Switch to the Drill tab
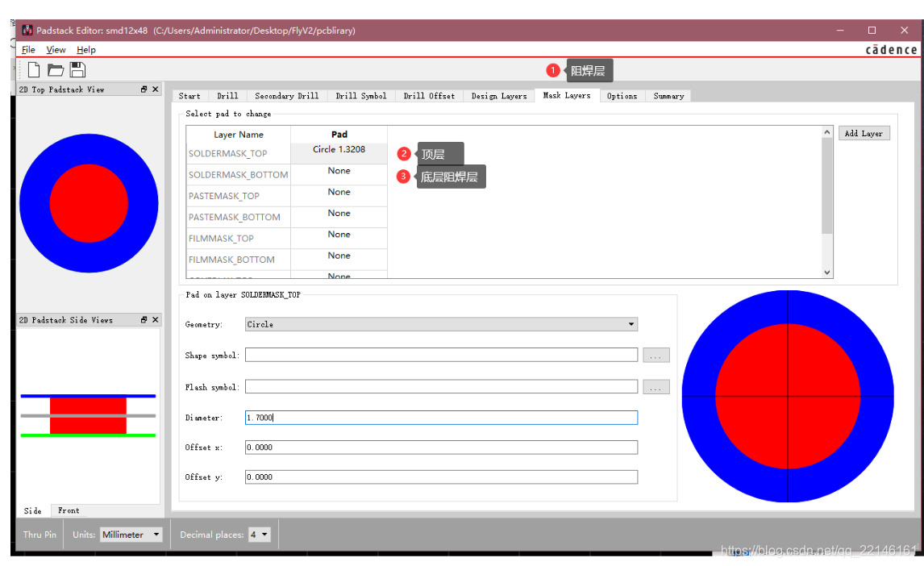924x566 pixels. click(227, 95)
